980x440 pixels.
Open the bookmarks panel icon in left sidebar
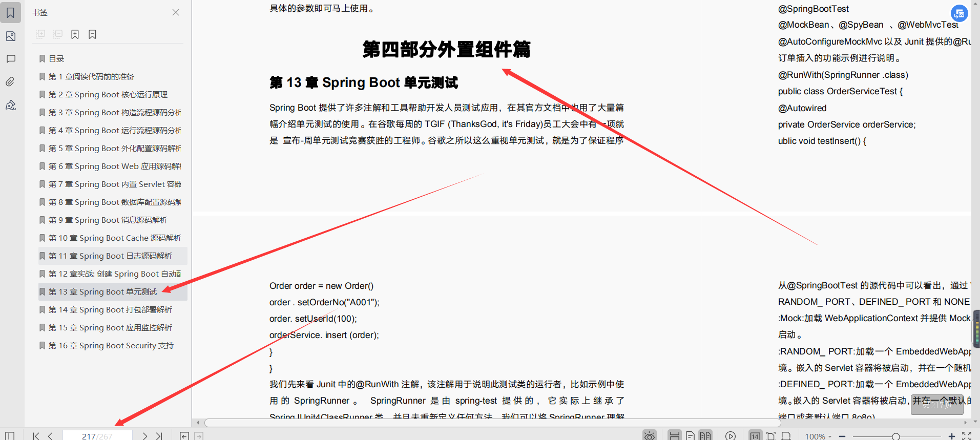10,13
